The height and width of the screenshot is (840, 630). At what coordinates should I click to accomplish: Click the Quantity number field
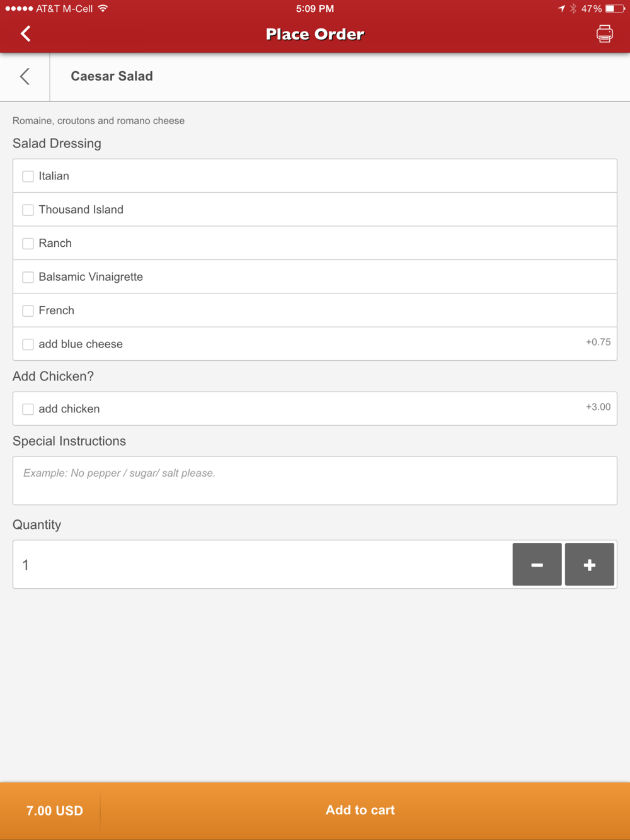[262, 565]
